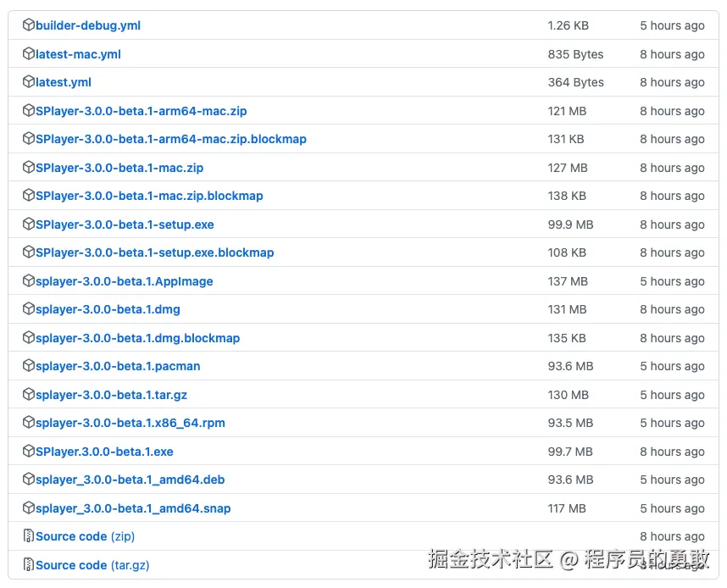The height and width of the screenshot is (588, 727).
Task: Click timestamp in builder-debug.yml row
Action: click(672, 25)
